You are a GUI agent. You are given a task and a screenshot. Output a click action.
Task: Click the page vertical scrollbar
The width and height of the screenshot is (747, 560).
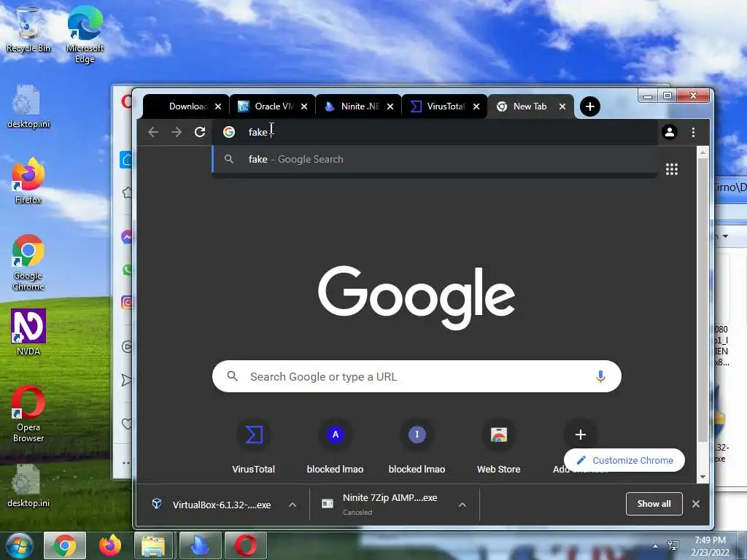(703, 300)
